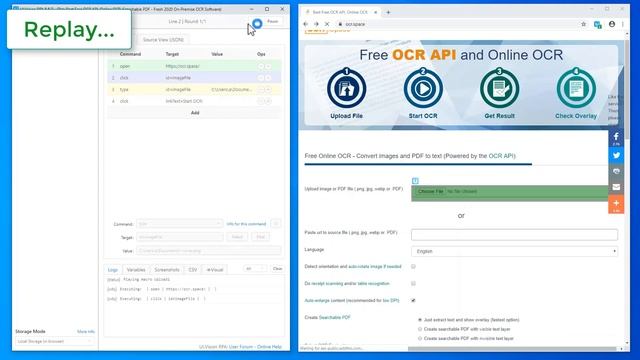The image size is (640, 360).
Task: Switch to the Logs tab
Action: pyautogui.click(x=112, y=270)
